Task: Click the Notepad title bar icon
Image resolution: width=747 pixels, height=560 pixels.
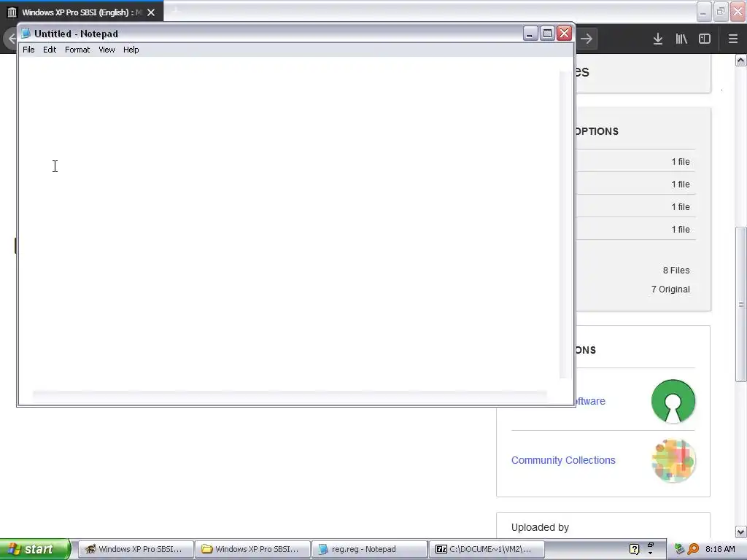Action: (x=26, y=34)
